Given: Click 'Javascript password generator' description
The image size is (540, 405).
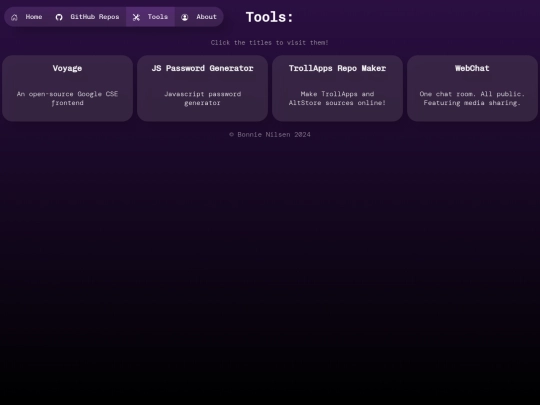Looking at the screenshot, I should point(202,98).
